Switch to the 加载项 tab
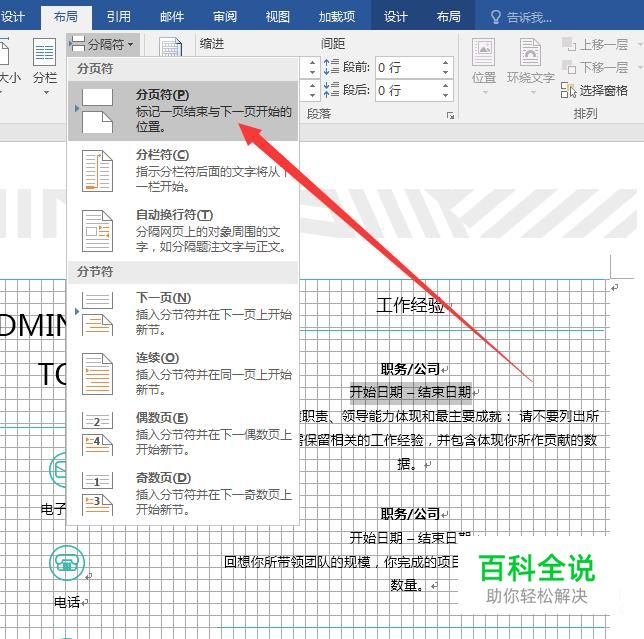Viewport: 644px width, 639px height. [337, 16]
